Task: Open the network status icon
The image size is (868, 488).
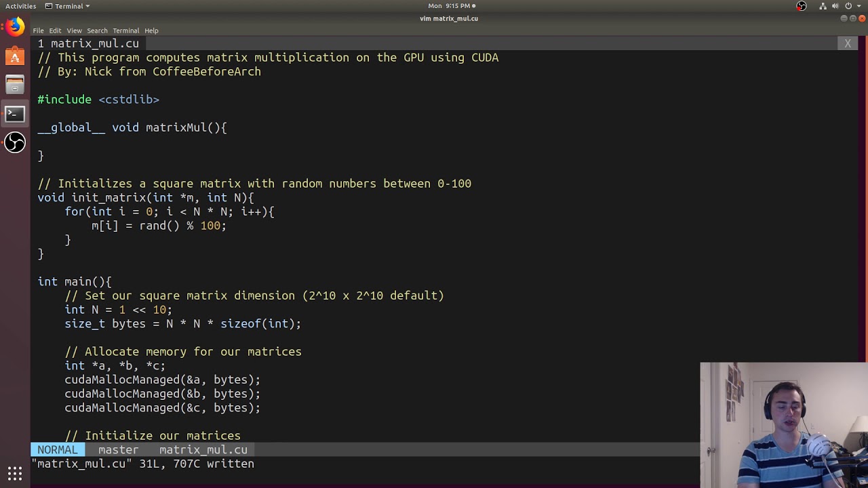Action: (x=823, y=6)
